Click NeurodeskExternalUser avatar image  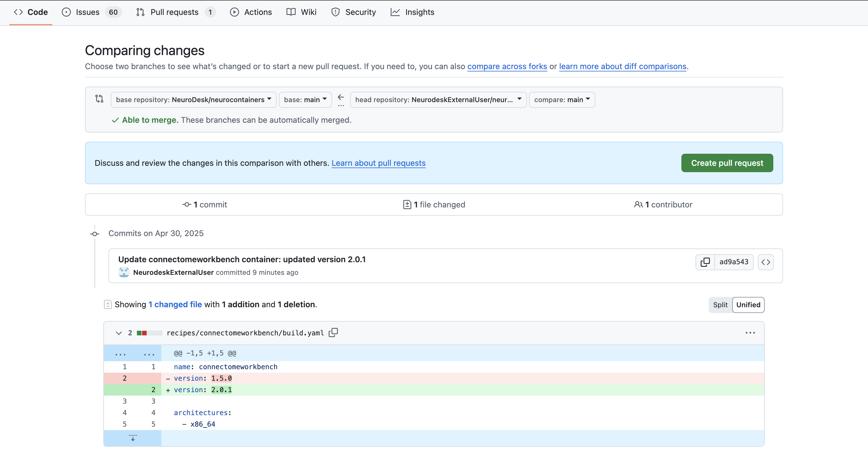(x=124, y=272)
